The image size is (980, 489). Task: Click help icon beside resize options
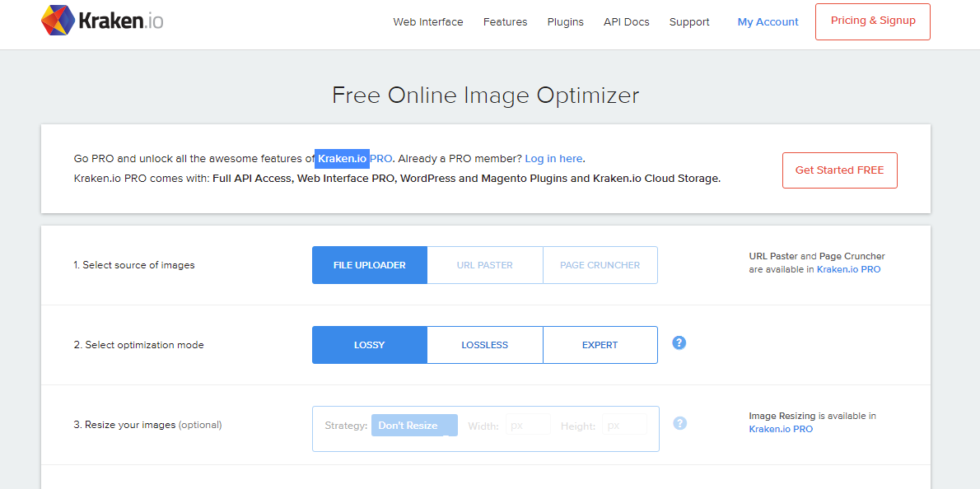(x=679, y=423)
